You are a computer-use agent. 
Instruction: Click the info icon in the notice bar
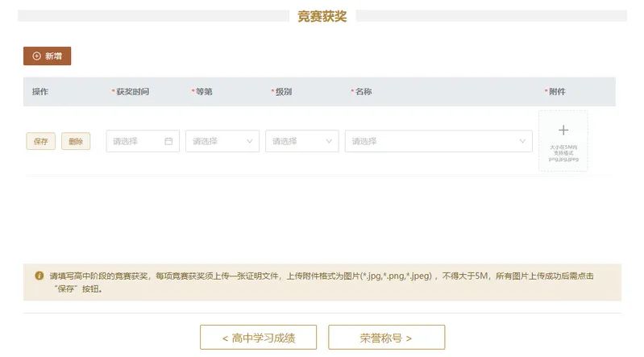[x=39, y=276]
